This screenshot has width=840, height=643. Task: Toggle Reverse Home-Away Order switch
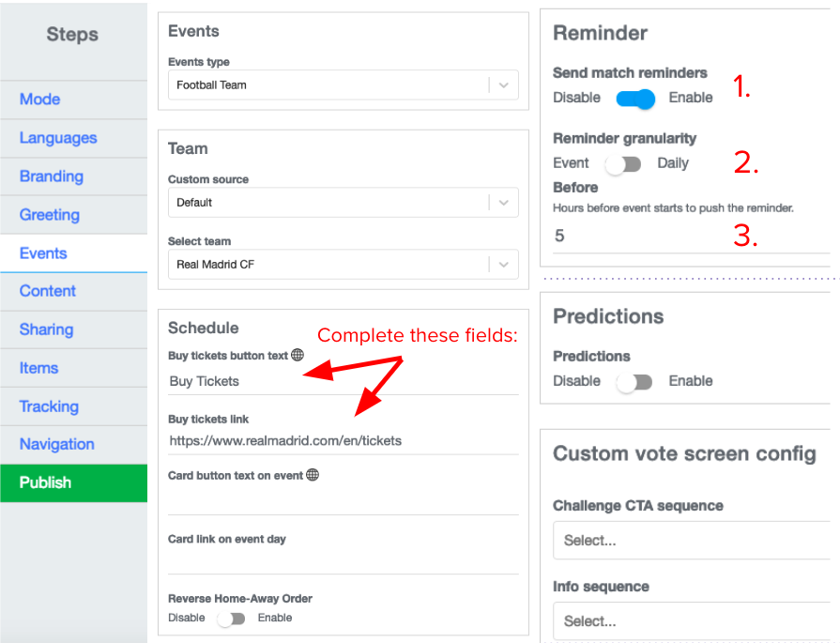point(231,619)
